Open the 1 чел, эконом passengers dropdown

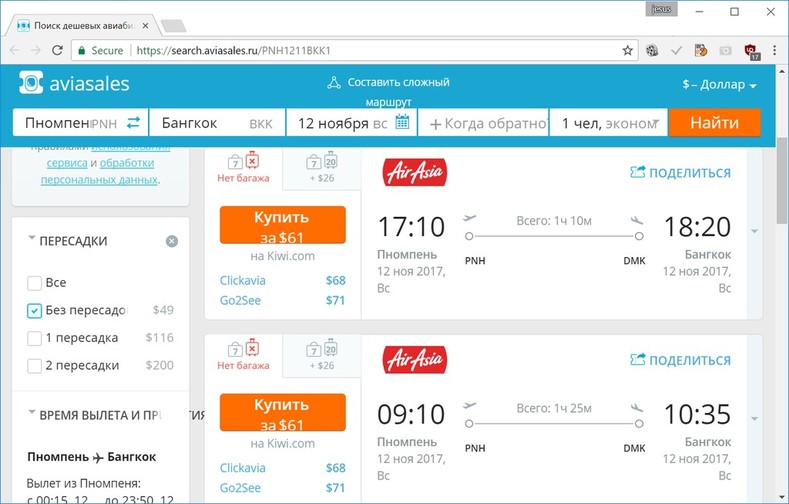(609, 123)
